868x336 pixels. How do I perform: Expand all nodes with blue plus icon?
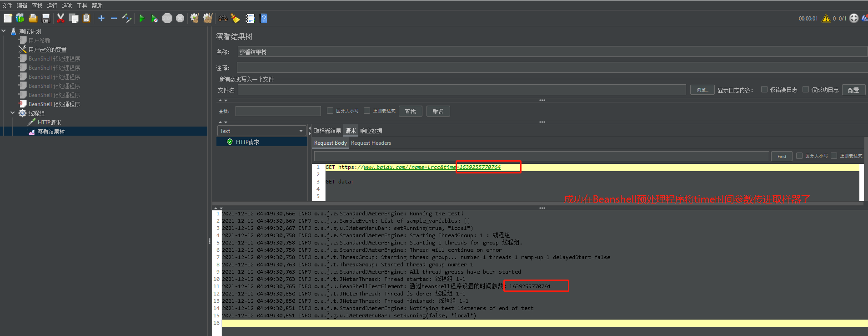[101, 18]
